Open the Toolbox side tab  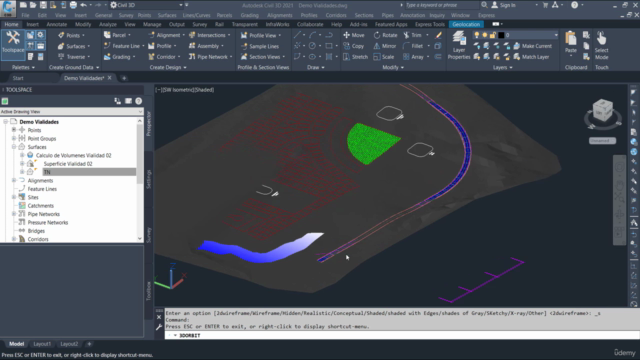(x=149, y=291)
